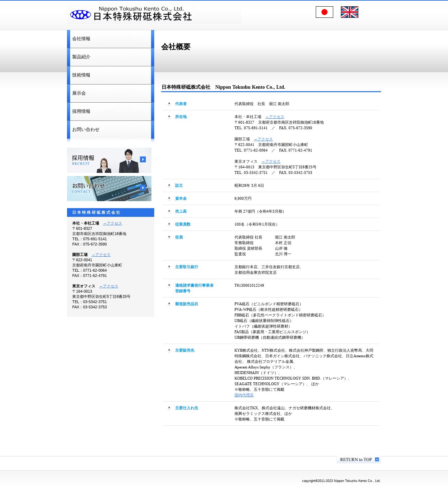Click the arrow bullet beside 製造販売品目
Viewport: 448px width, 491px height.
pyautogui.click(x=169, y=304)
